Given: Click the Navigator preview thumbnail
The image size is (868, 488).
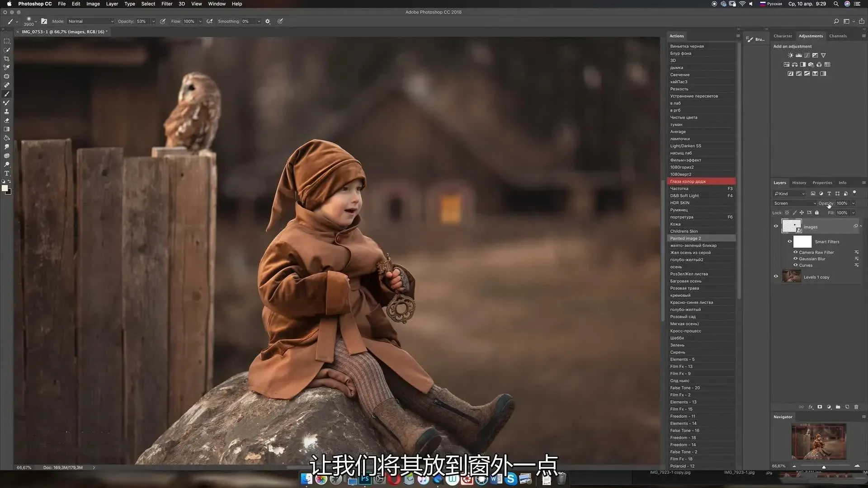Looking at the screenshot, I should coord(818,441).
